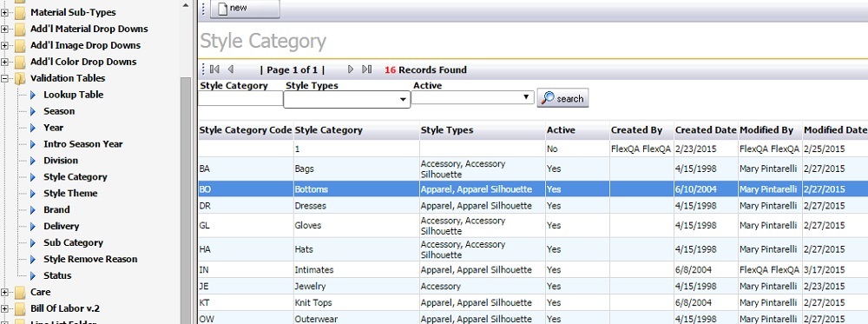
Task: Open the Style Types dropdown
Action: [x=346, y=100]
